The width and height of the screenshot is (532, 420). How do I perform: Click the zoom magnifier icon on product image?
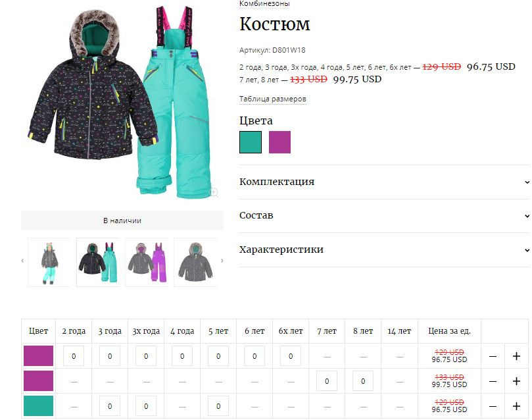coord(214,192)
